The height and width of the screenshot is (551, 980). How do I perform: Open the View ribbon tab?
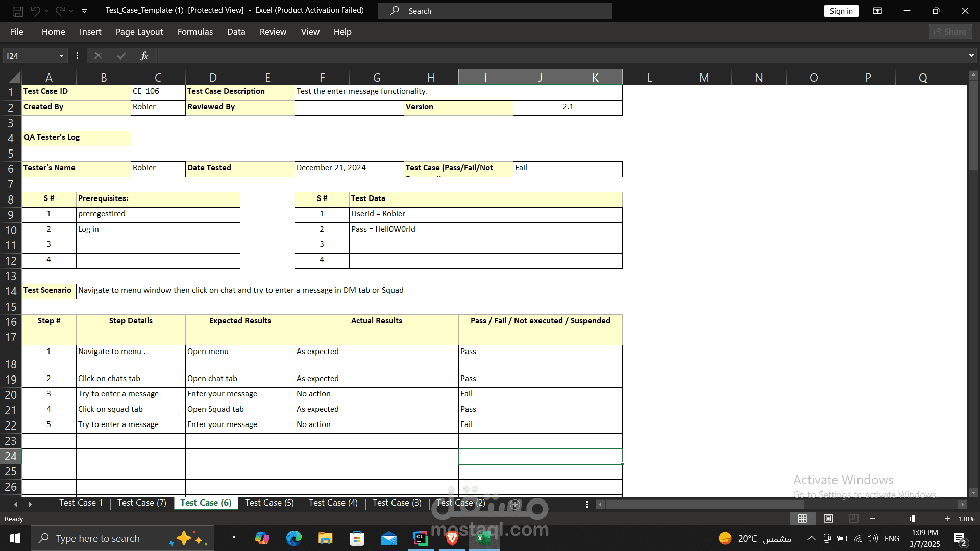[310, 32]
